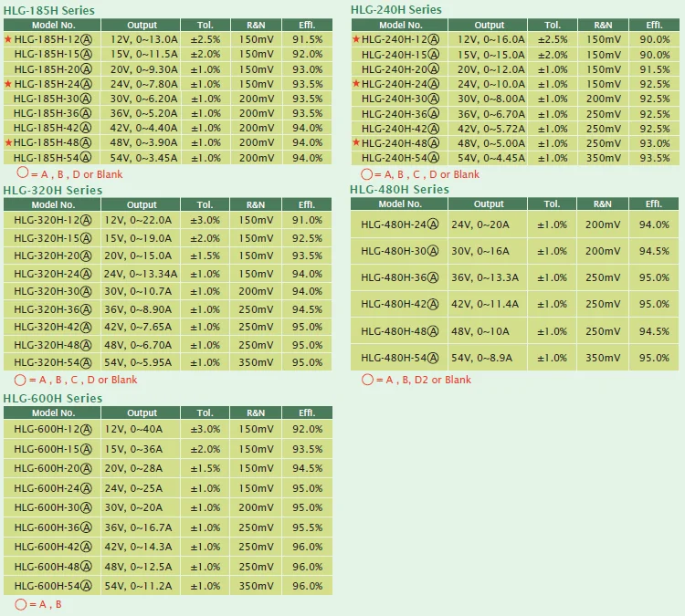This screenshot has height=616, width=685.
Task: Select model HLG-480H-54A
Action: 400,358
